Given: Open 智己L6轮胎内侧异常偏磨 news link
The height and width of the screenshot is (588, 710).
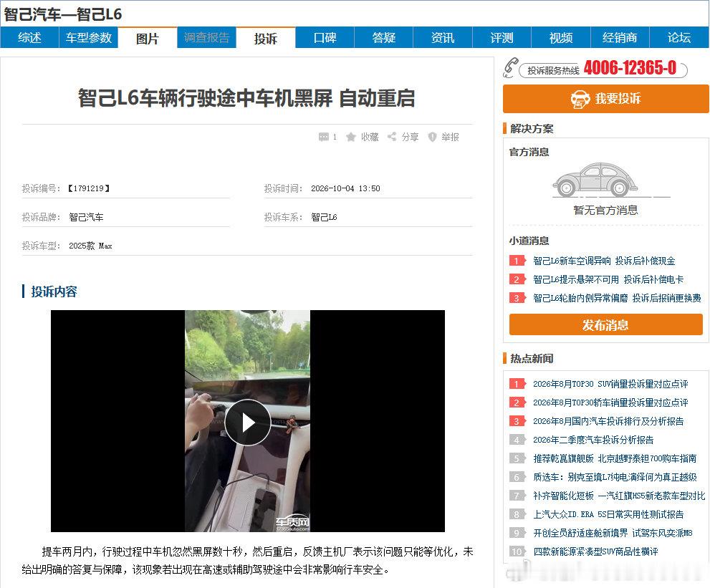Looking at the screenshot, I should click(x=617, y=298).
